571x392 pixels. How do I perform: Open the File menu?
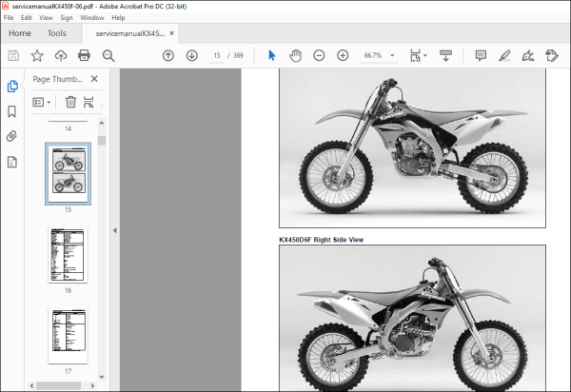click(9, 17)
